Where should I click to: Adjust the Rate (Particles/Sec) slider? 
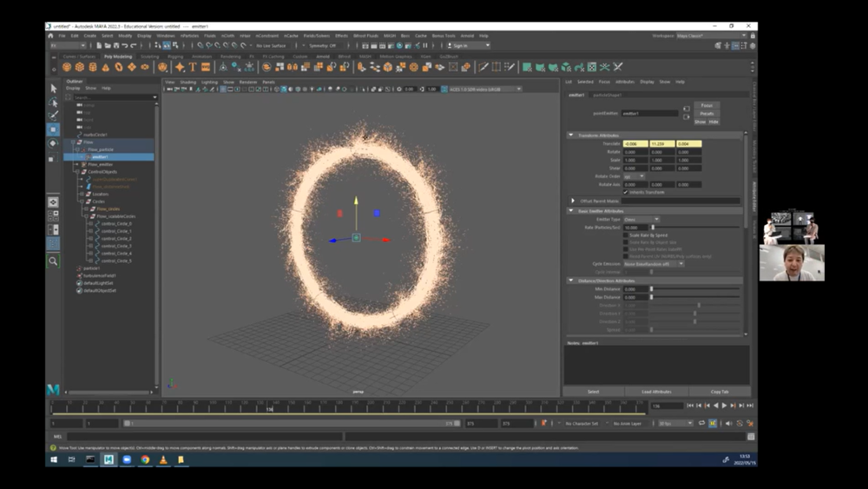coord(653,227)
